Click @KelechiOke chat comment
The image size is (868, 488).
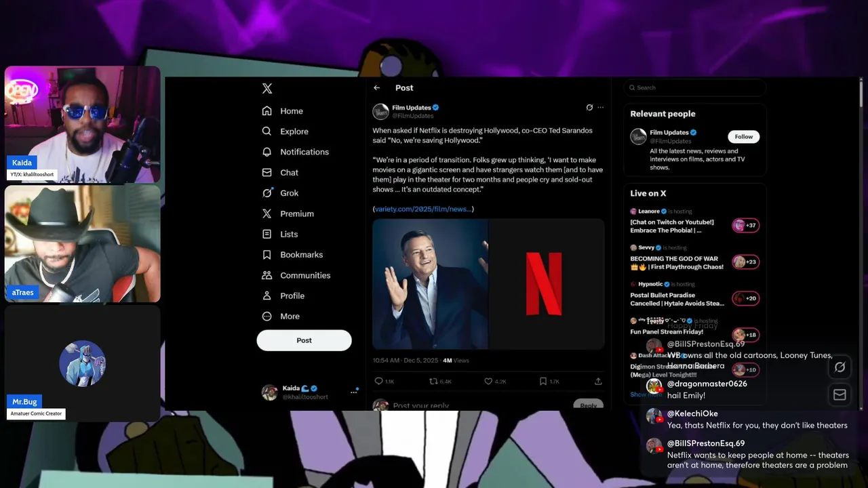tap(747, 420)
